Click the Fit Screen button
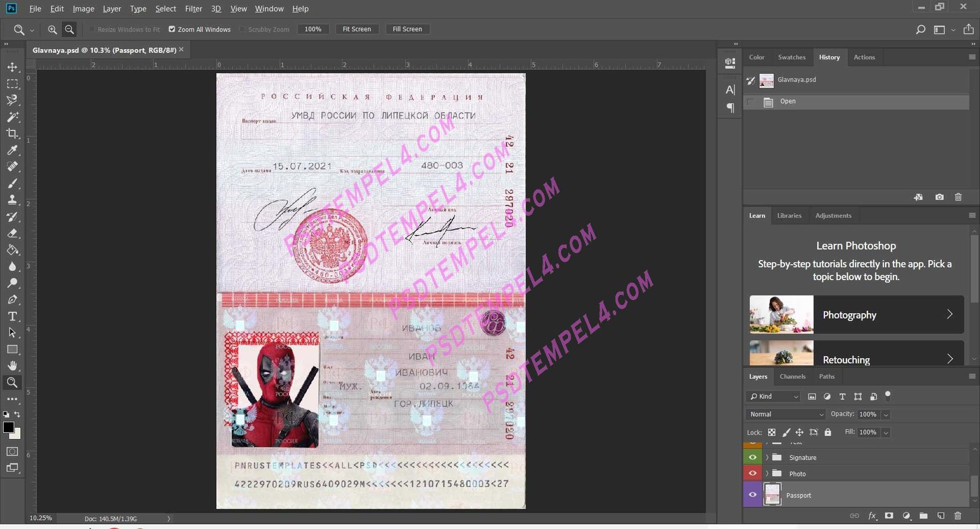 point(356,29)
